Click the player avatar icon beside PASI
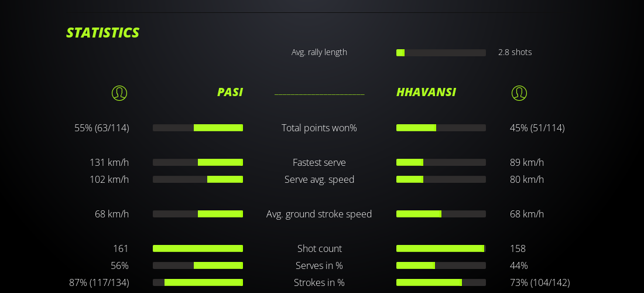 [x=119, y=93]
